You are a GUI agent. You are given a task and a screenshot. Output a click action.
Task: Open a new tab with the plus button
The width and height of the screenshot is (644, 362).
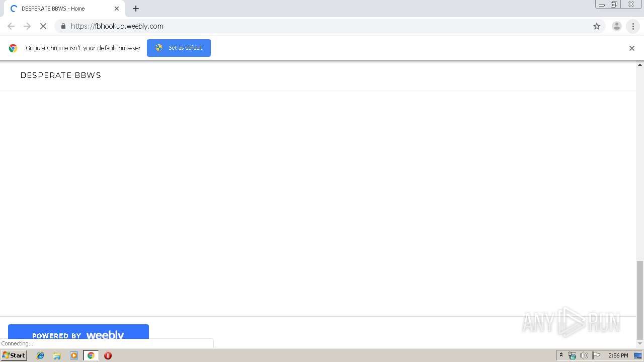point(136,9)
